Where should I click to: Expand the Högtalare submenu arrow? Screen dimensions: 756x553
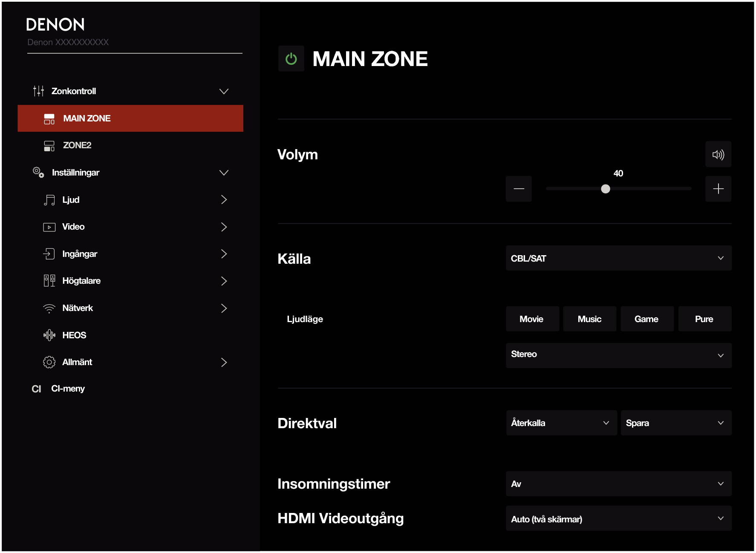[224, 281]
